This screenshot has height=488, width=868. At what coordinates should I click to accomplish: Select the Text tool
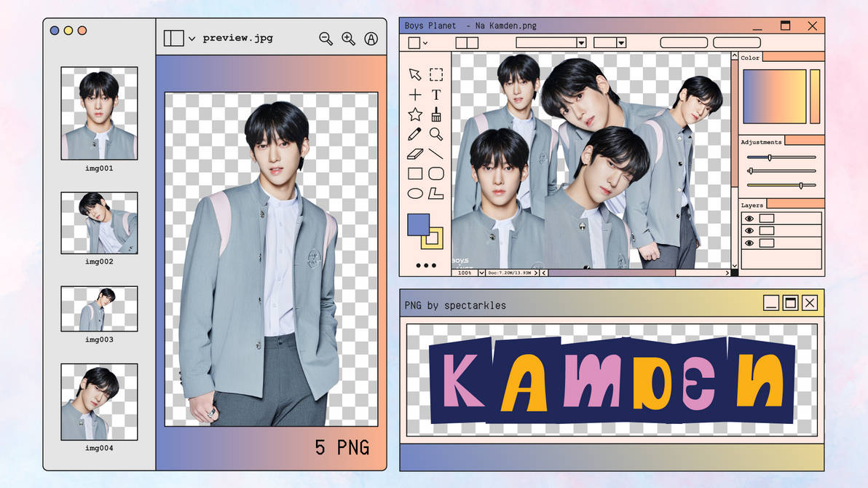click(435, 95)
